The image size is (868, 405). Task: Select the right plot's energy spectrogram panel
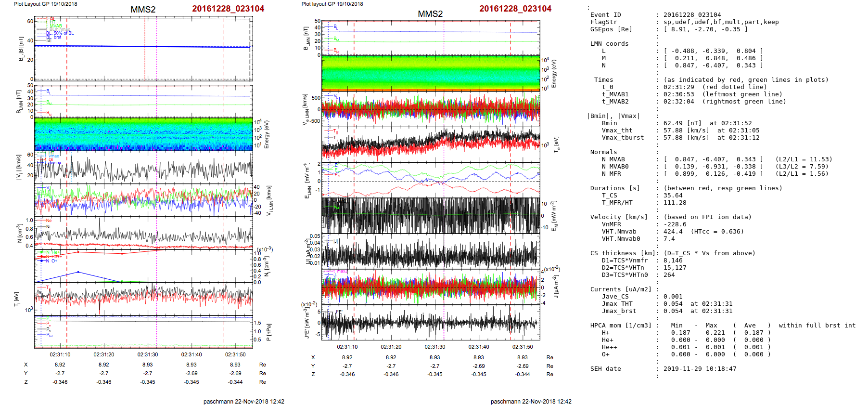pyautogui.click(x=431, y=73)
